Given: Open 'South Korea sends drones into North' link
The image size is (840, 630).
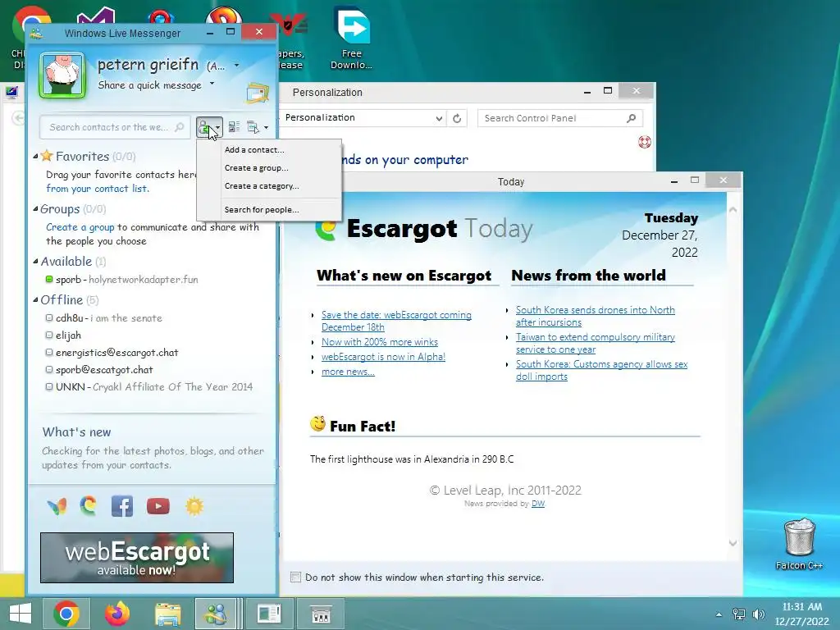Looking at the screenshot, I should 596,316.
